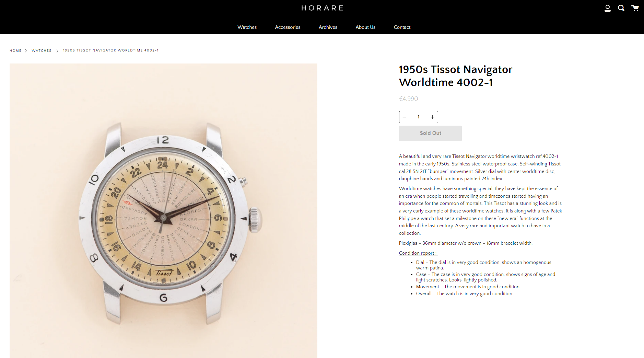
Task: Open the search magnifier icon
Action: [x=621, y=8]
